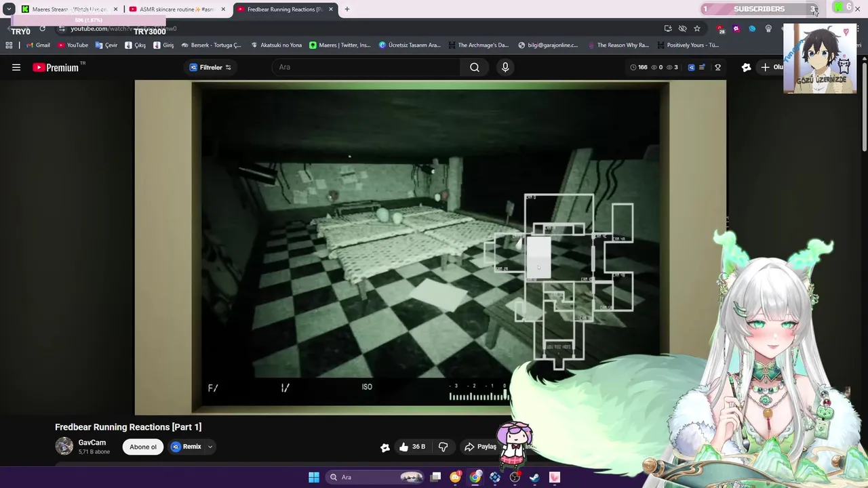Reload the page
Image resolution: width=868 pixels, height=488 pixels.
(42, 28)
